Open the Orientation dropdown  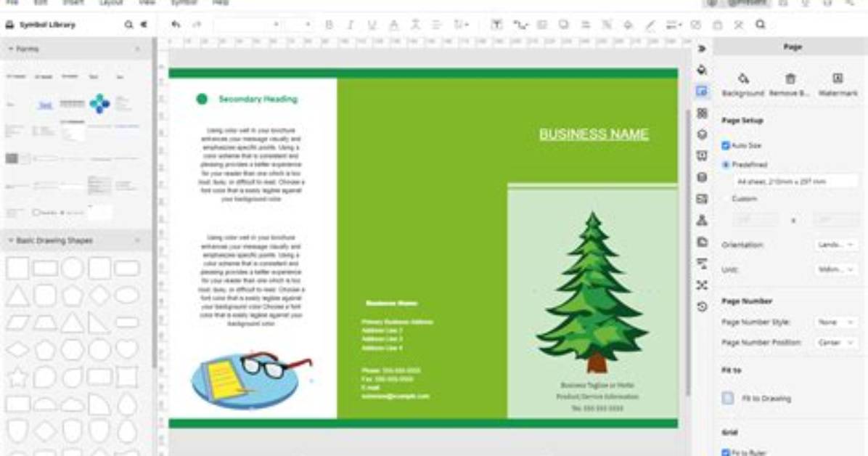pyautogui.click(x=837, y=245)
